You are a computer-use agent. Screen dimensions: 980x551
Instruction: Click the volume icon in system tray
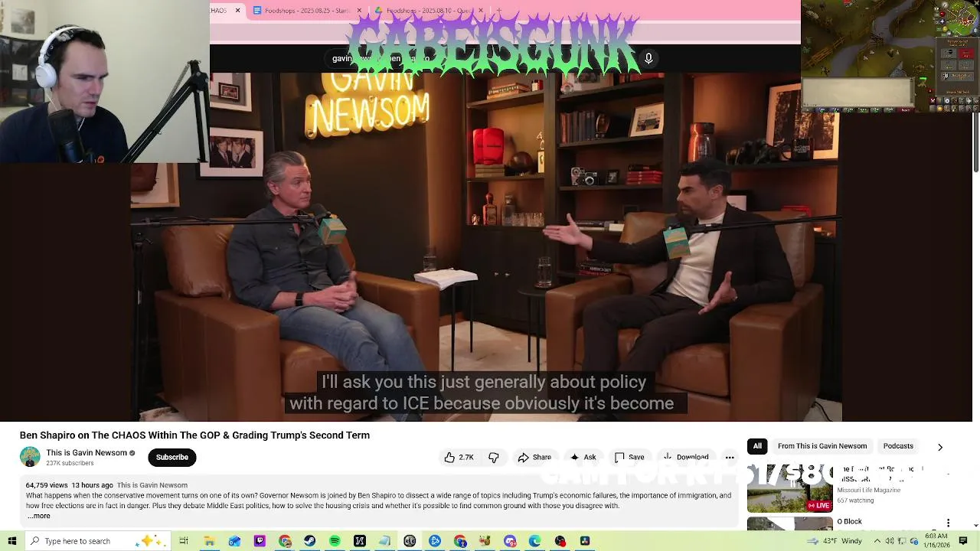tap(890, 541)
